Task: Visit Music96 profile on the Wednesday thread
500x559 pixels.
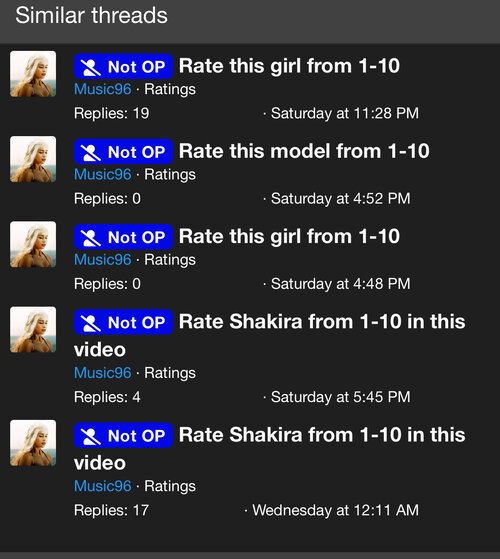Action: [103, 486]
